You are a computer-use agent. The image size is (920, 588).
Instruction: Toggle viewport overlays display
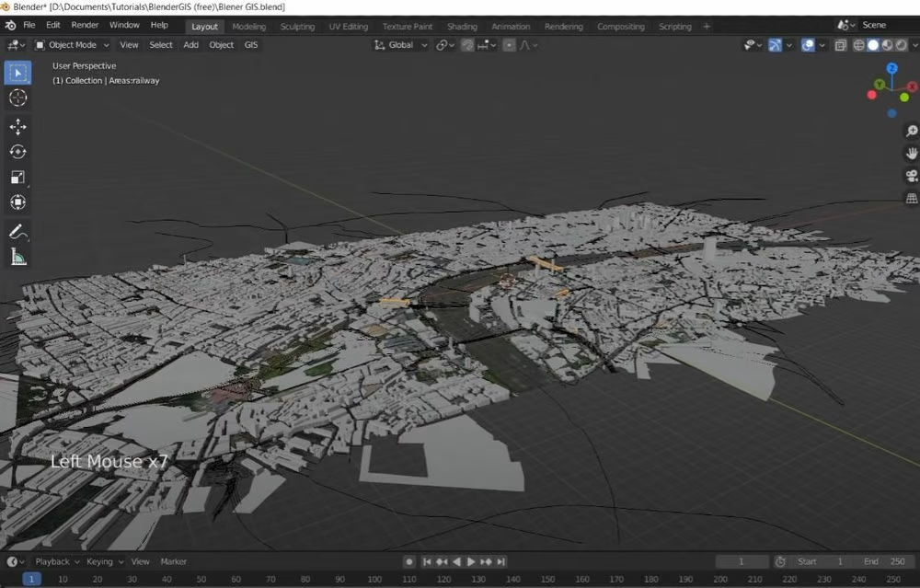coord(807,45)
